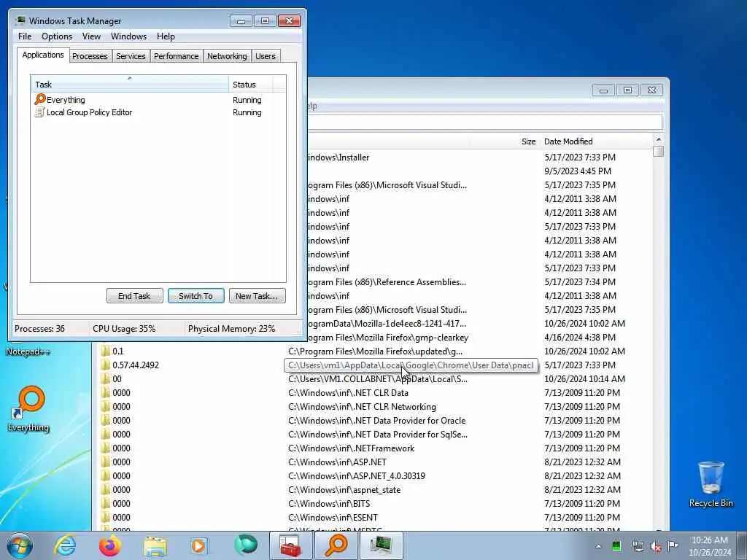The height and width of the screenshot is (560, 747).
Task: Select the path C:\Windows\inf\.NET CLR Data
Action: 348,393
